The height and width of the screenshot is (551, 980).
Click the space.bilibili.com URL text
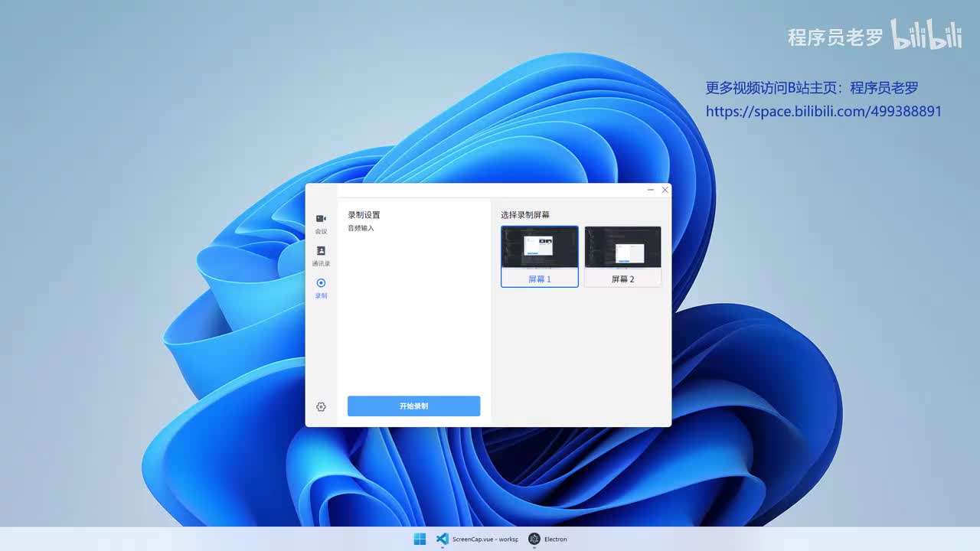823,112
